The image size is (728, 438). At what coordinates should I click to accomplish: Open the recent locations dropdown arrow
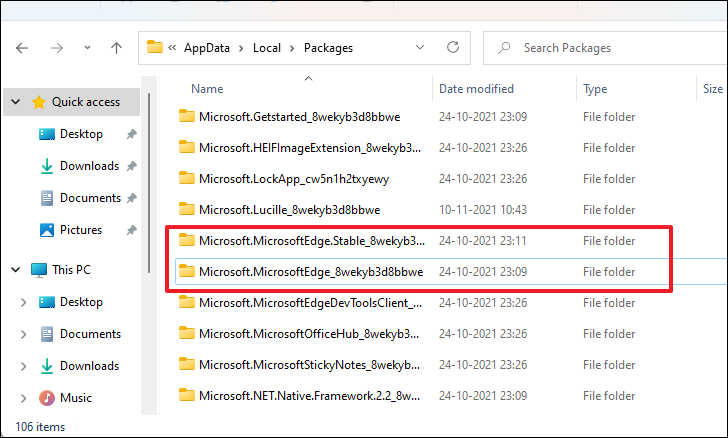[x=87, y=47]
